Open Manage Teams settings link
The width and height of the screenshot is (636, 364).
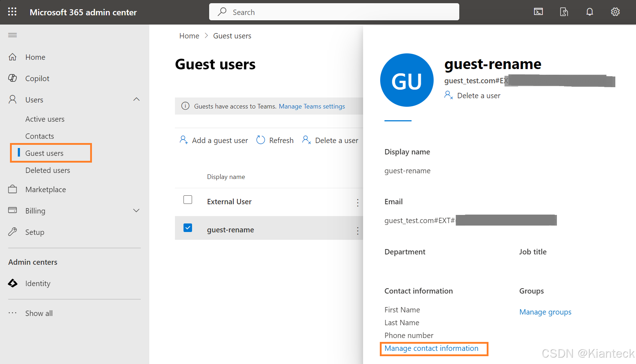coord(312,106)
